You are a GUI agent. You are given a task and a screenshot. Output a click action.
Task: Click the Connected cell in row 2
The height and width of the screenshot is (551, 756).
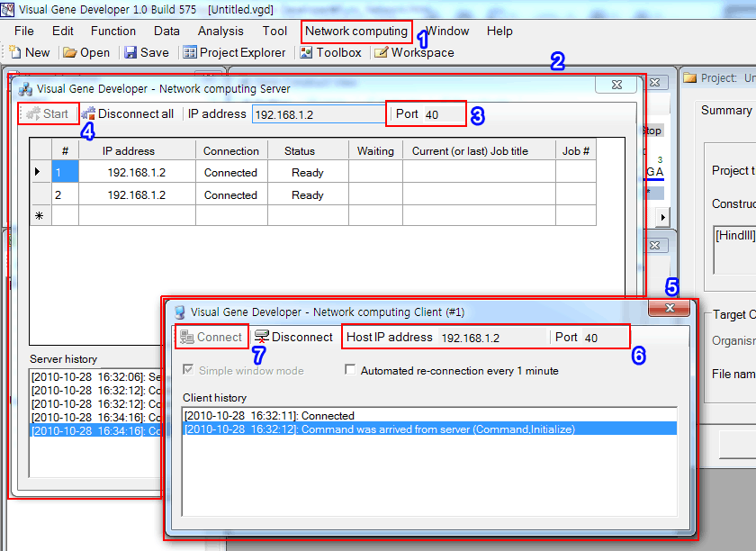tap(231, 194)
